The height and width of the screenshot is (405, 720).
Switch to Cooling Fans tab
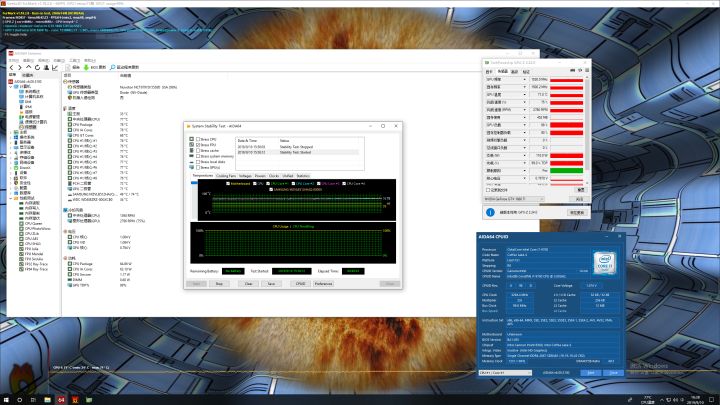click(x=226, y=176)
